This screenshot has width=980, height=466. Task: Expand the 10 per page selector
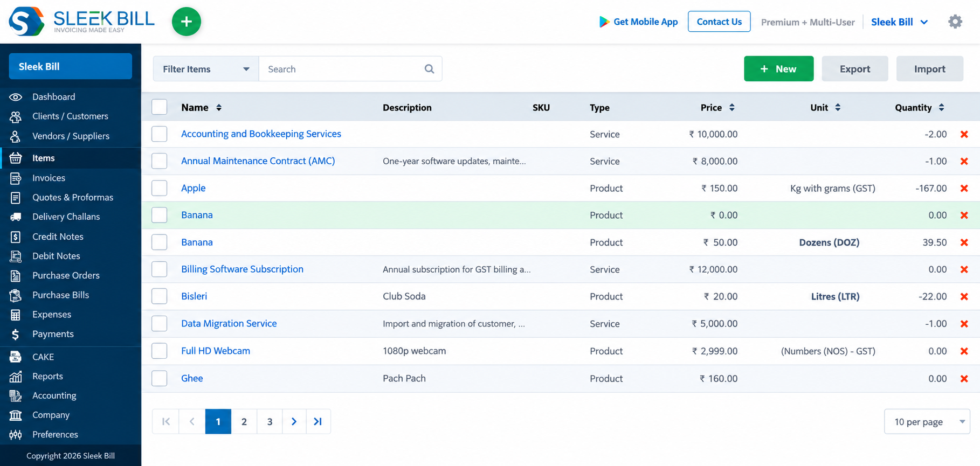coord(927,421)
